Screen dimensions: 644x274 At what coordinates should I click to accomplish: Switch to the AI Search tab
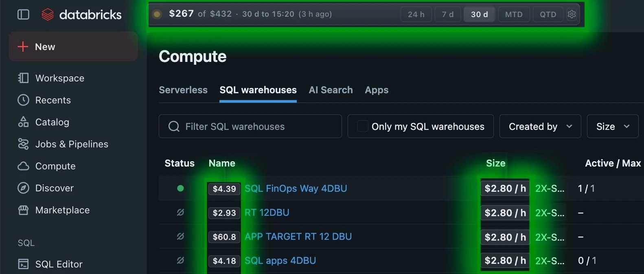[331, 90]
